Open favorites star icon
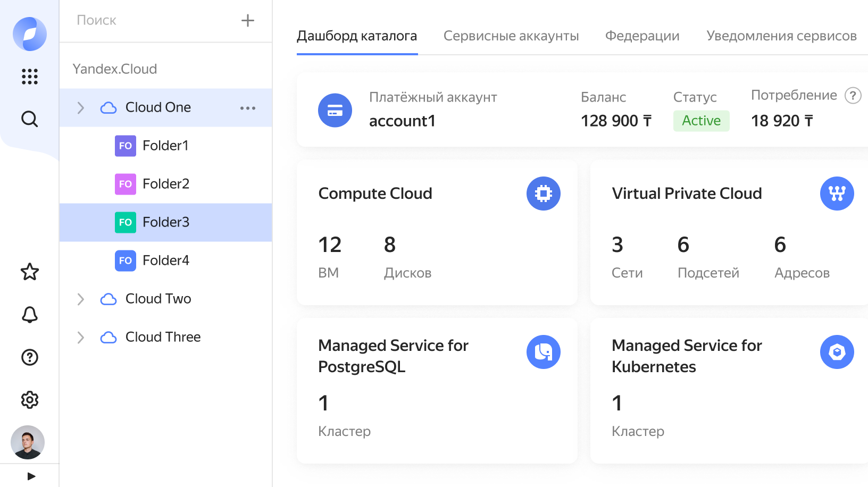The height and width of the screenshot is (487, 868). pyautogui.click(x=30, y=272)
